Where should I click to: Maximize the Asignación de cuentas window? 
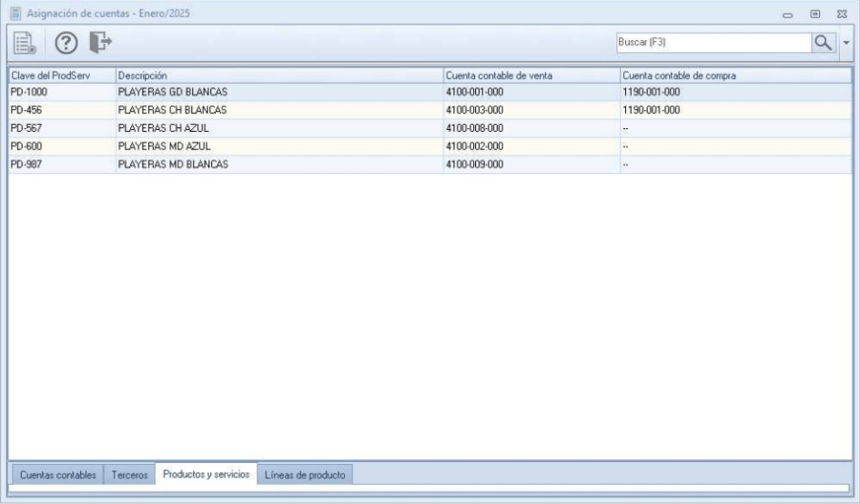[815, 15]
